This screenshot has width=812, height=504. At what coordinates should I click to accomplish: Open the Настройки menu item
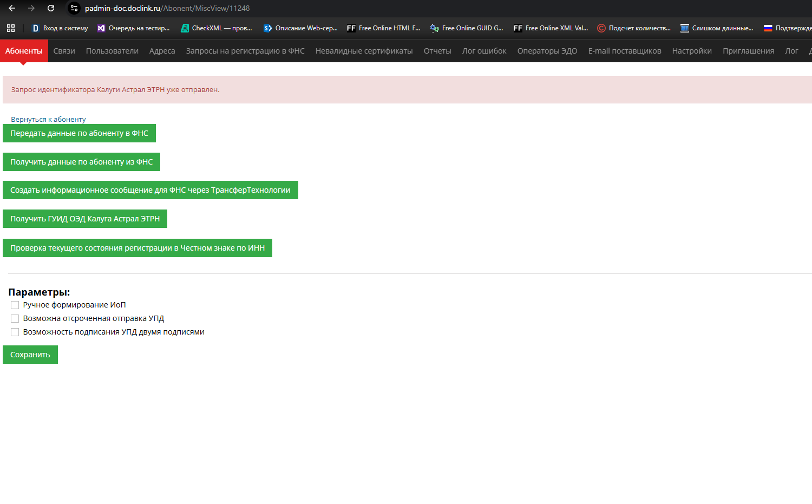pyautogui.click(x=692, y=51)
